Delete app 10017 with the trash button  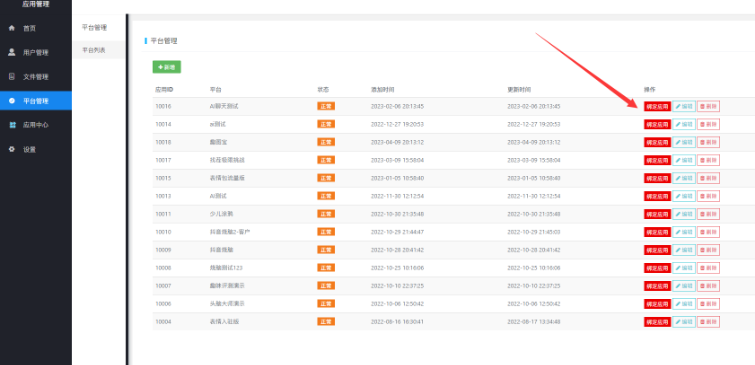708,160
